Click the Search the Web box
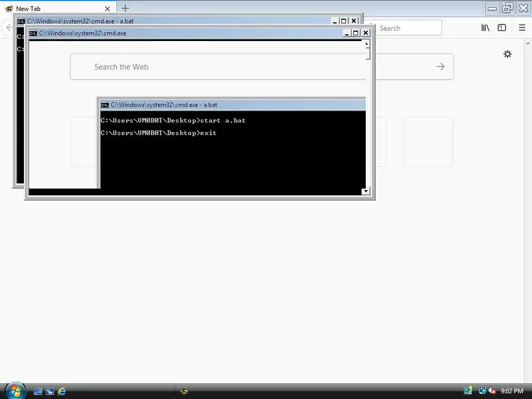 [x=262, y=66]
